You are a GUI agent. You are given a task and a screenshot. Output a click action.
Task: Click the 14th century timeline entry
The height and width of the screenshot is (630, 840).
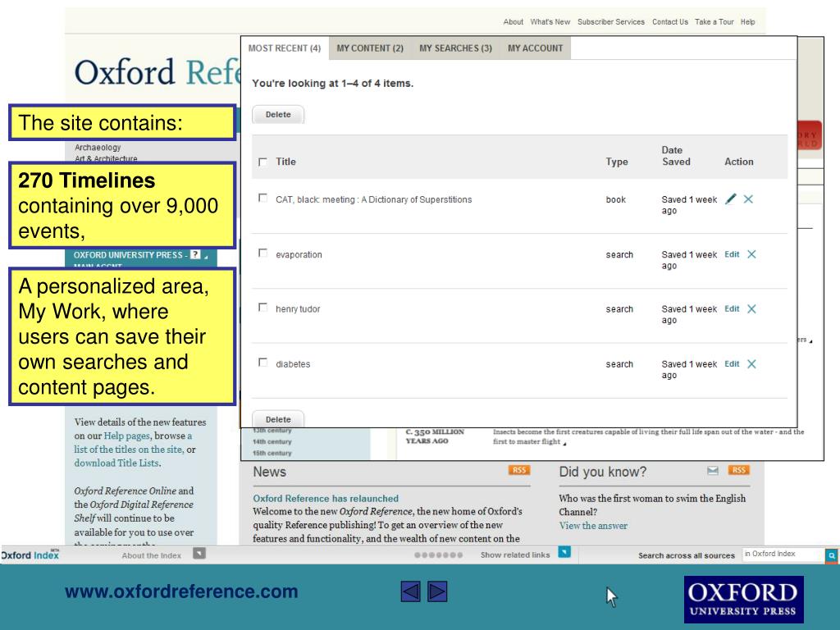pos(272,442)
